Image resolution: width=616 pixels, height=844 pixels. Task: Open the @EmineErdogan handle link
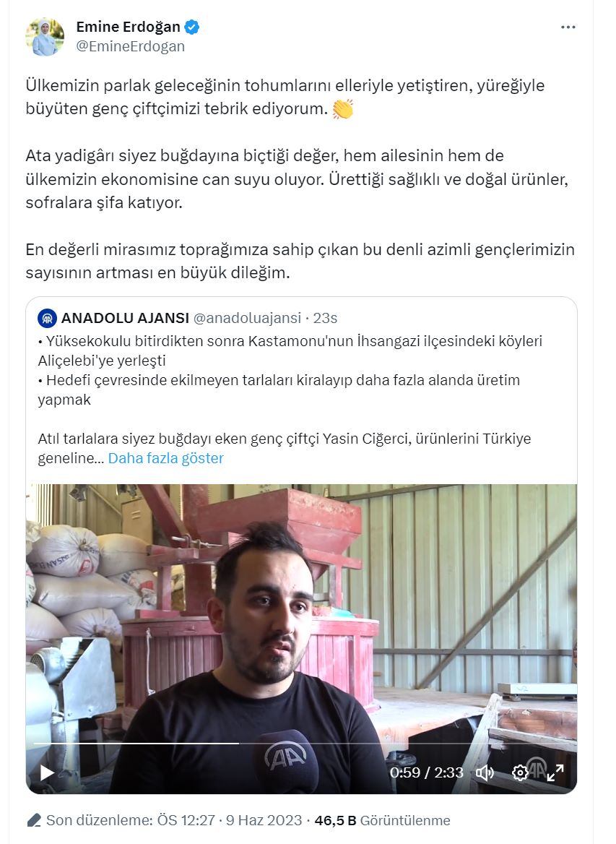[x=131, y=46]
